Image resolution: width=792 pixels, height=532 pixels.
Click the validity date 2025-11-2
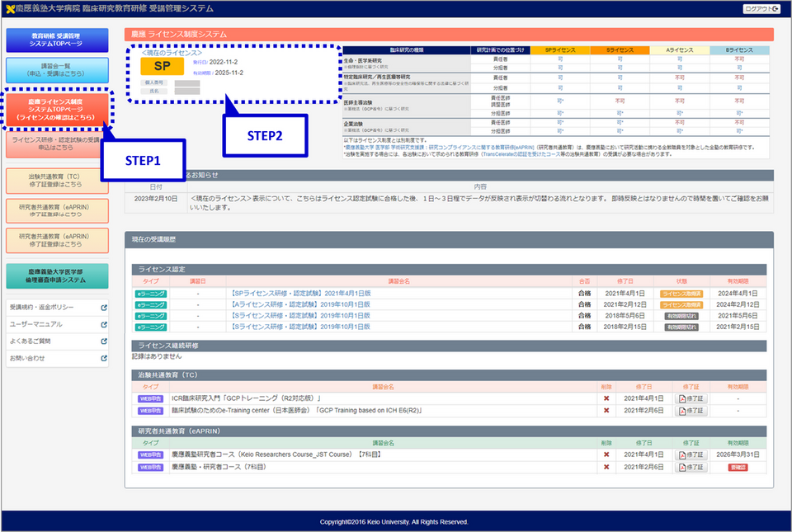click(x=229, y=73)
